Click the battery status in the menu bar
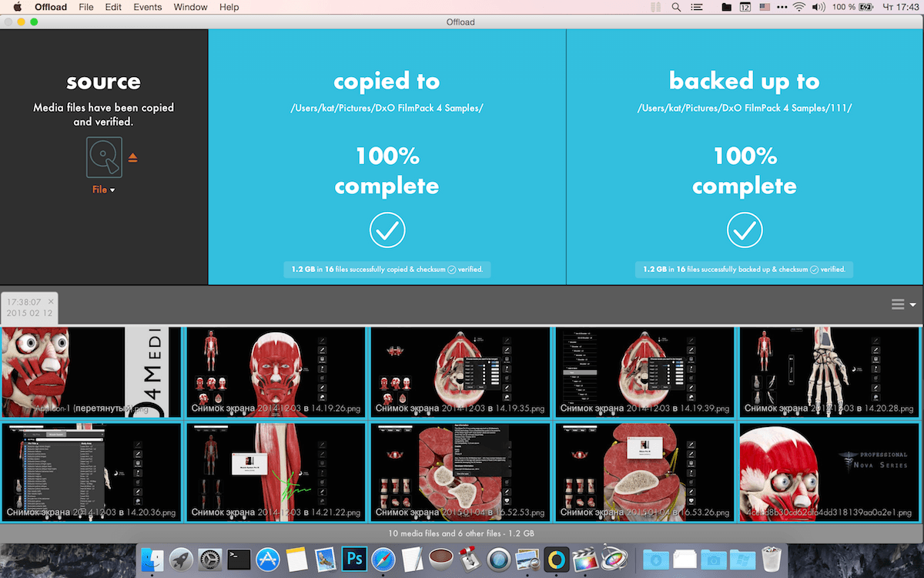Image resolution: width=924 pixels, height=578 pixels. click(x=854, y=7)
